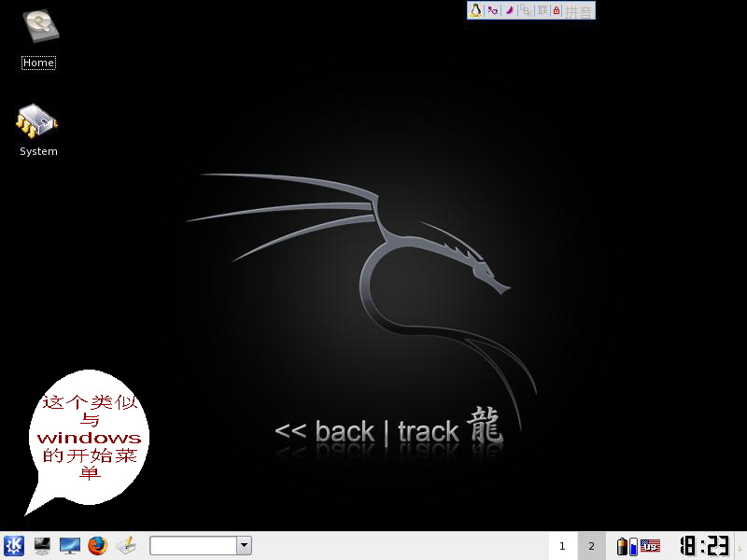Switch keyboard layout via US flag
Screen dimensions: 747x560
650,546
